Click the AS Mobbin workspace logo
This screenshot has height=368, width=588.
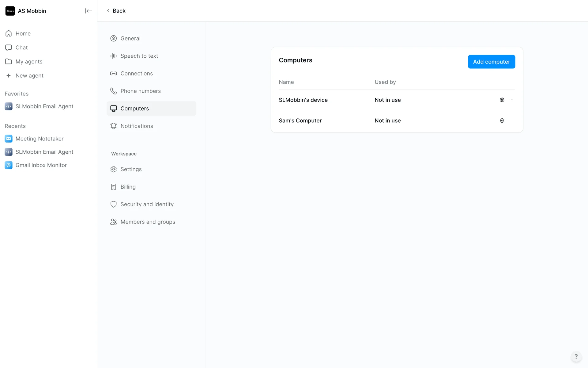10,11
